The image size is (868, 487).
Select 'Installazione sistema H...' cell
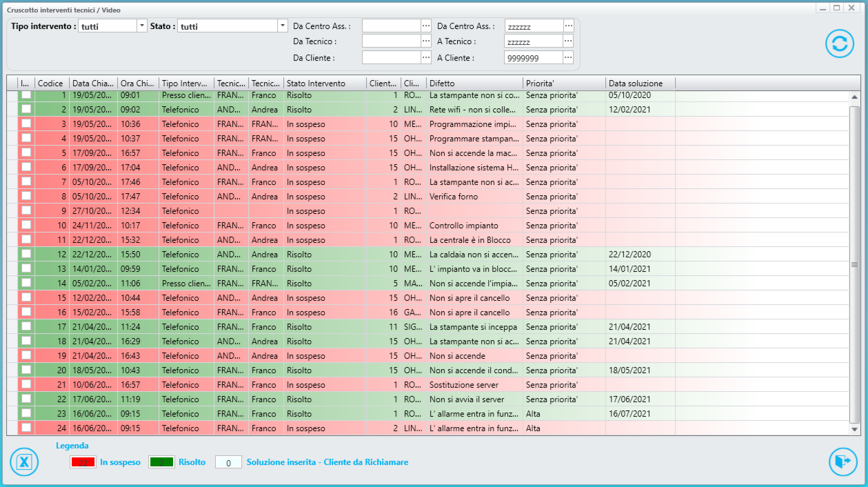pyautogui.click(x=474, y=167)
